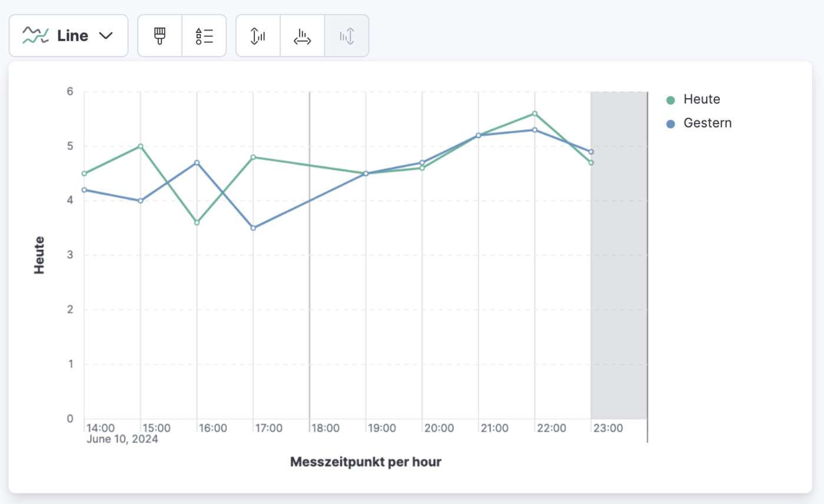Screen dimensions: 824x504
Task: Click the Messzeitpunkt per hour axis label
Action: pyautogui.click(x=366, y=462)
